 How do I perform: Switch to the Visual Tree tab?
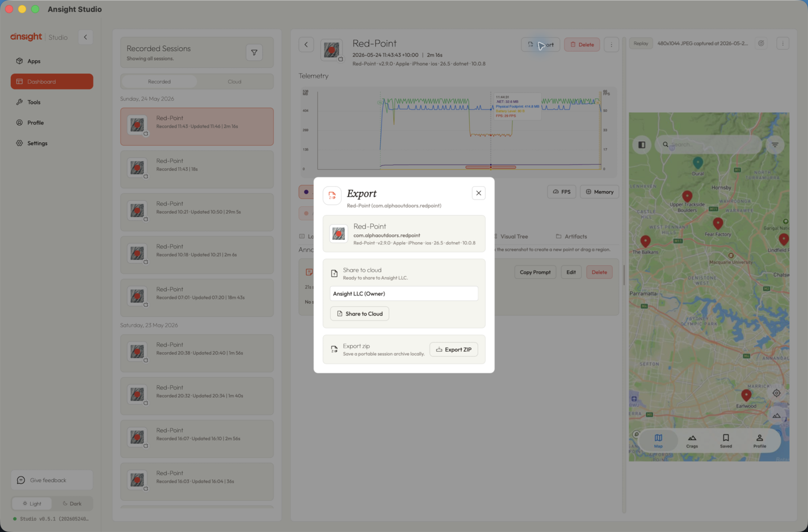click(x=511, y=237)
